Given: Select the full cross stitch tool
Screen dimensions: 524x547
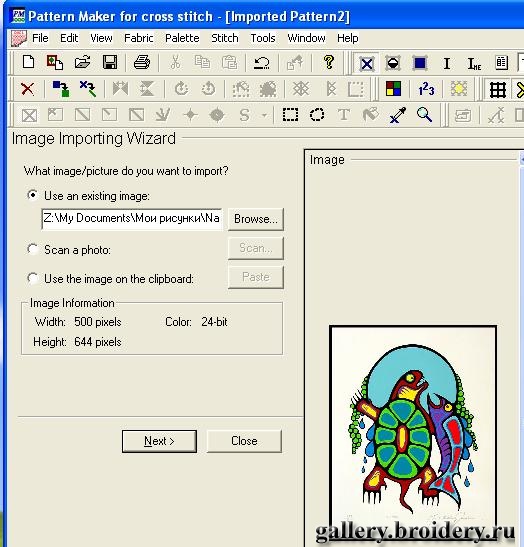Looking at the screenshot, I should point(366,63).
